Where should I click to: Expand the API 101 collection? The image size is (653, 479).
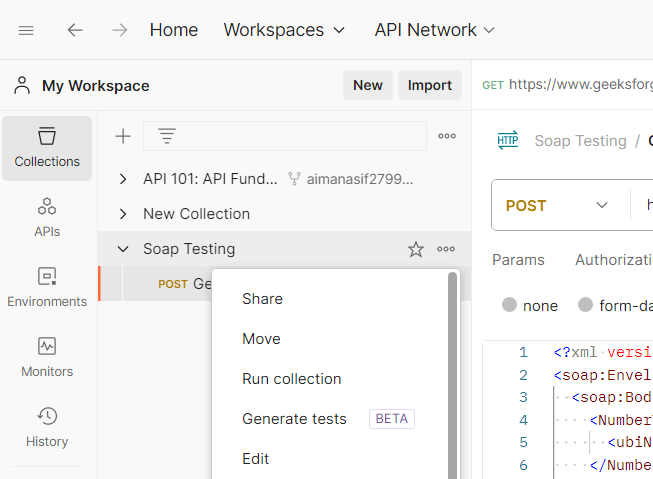tap(123, 179)
